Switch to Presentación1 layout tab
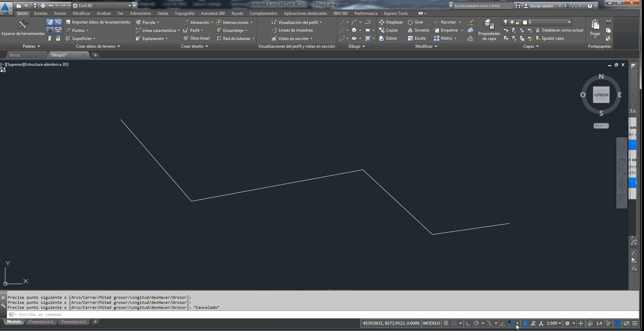Screen dimensions: 644x331 [x=41, y=322]
